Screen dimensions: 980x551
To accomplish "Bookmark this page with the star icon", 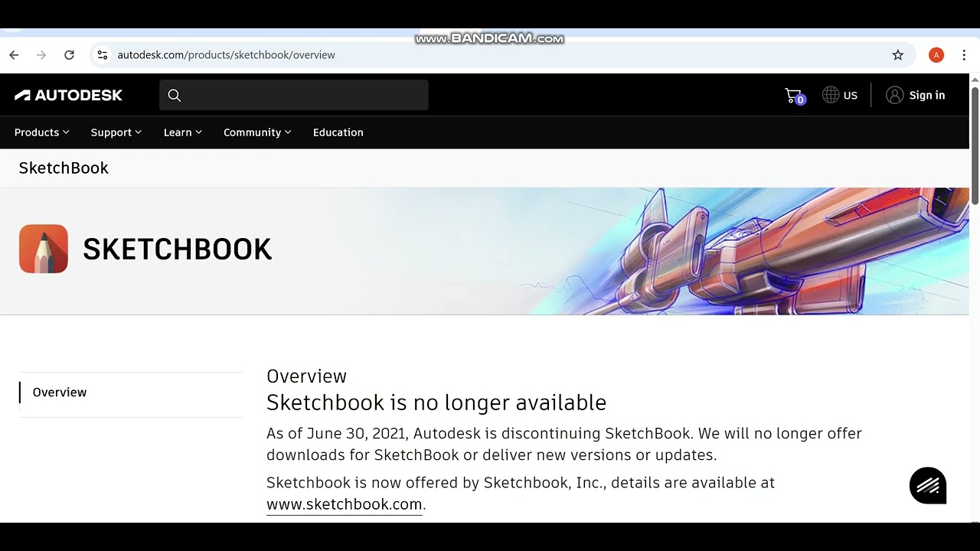I will point(898,55).
